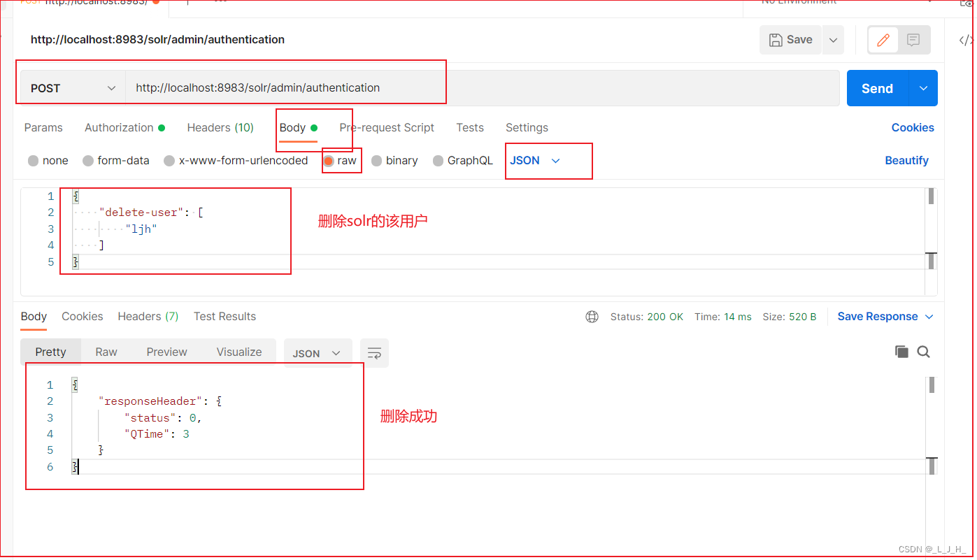Open the Pre-request Script tab

click(x=387, y=127)
